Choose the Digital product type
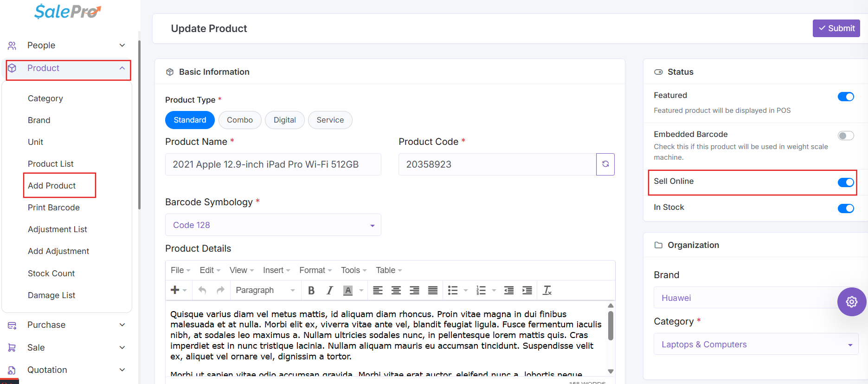Image resolution: width=868 pixels, height=384 pixels. tap(285, 120)
